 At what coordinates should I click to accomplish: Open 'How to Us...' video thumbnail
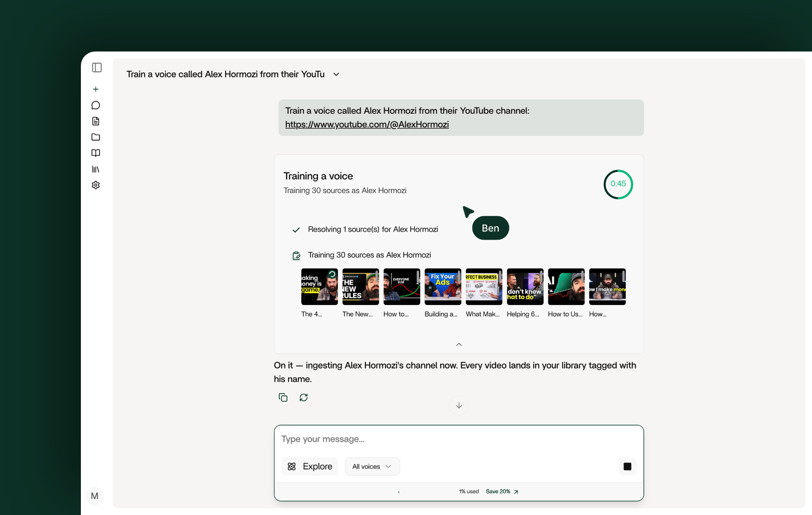click(x=566, y=287)
